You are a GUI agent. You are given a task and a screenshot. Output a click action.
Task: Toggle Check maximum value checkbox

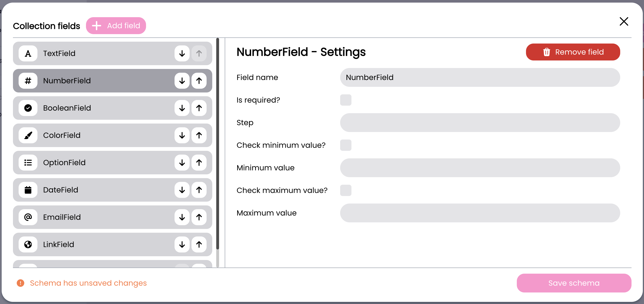[346, 190]
